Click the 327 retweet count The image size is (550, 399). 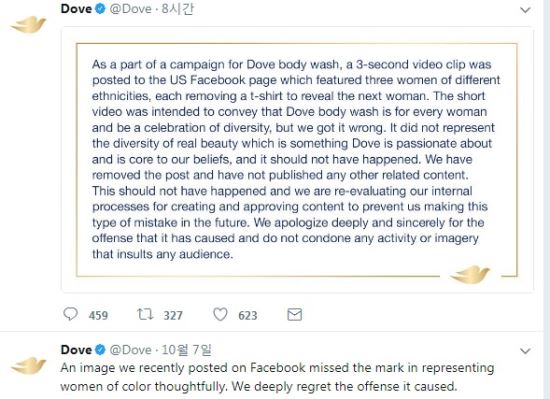tap(173, 315)
